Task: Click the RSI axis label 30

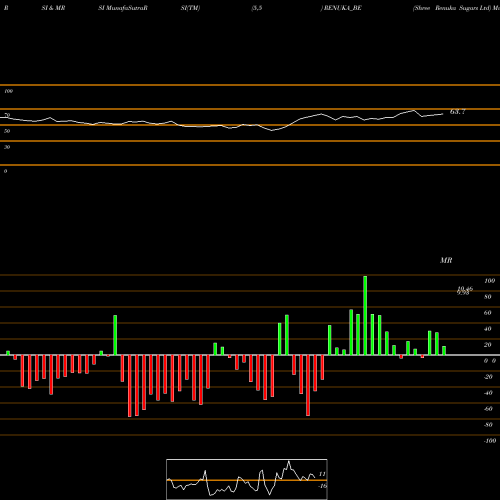Action: tap(7, 147)
